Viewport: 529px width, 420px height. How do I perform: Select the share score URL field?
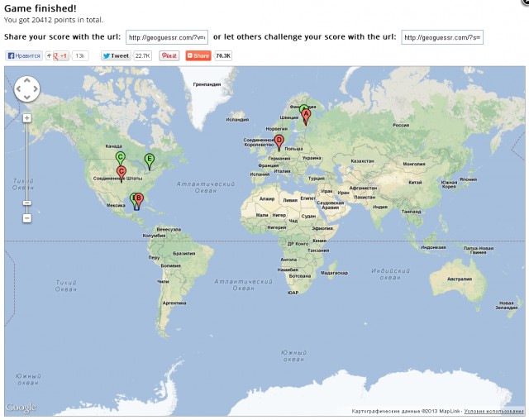pos(167,37)
